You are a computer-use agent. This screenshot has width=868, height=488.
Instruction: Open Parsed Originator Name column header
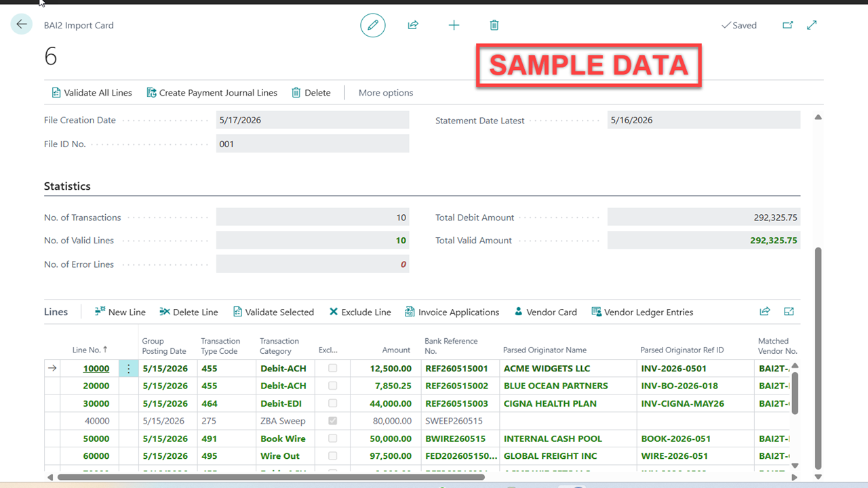(545, 350)
